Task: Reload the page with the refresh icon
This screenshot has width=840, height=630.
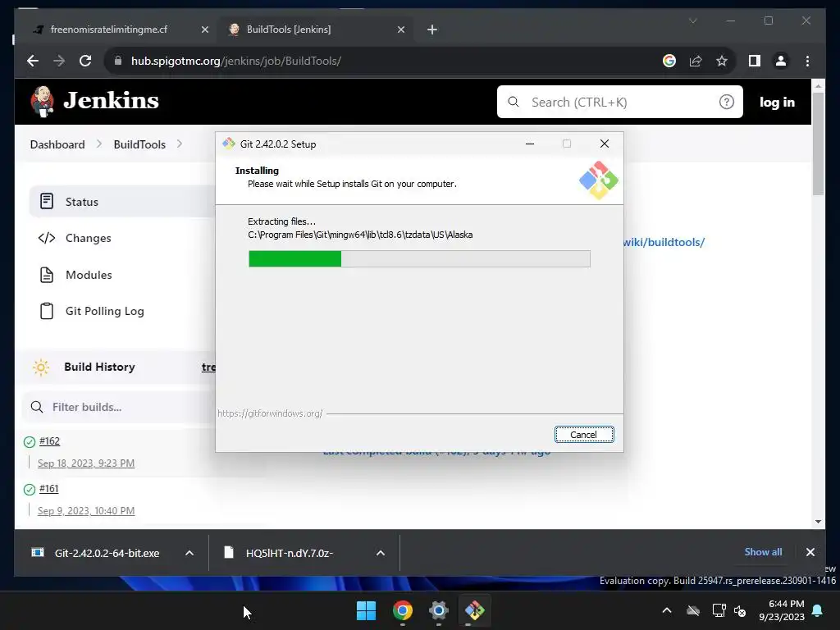Action: tap(85, 61)
